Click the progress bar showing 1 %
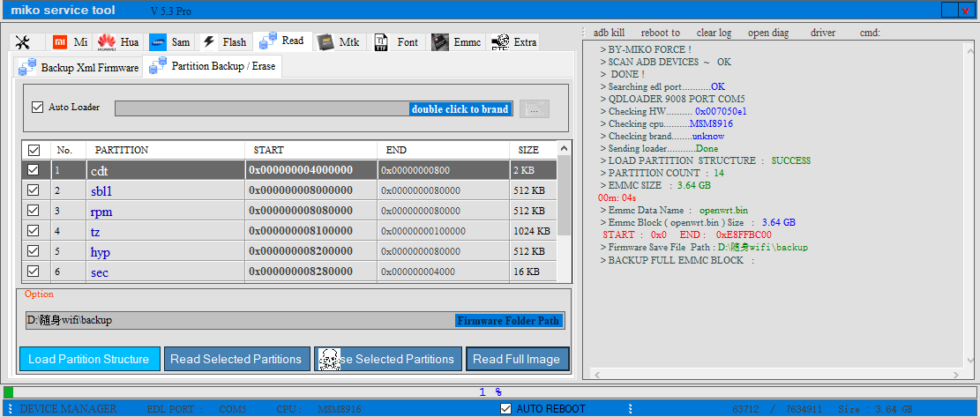 coord(490,392)
